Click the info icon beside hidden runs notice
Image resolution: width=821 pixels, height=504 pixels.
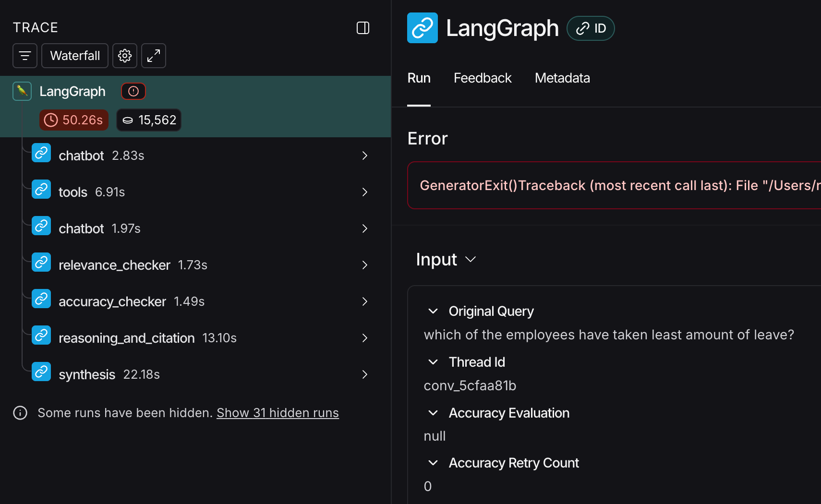(x=20, y=413)
